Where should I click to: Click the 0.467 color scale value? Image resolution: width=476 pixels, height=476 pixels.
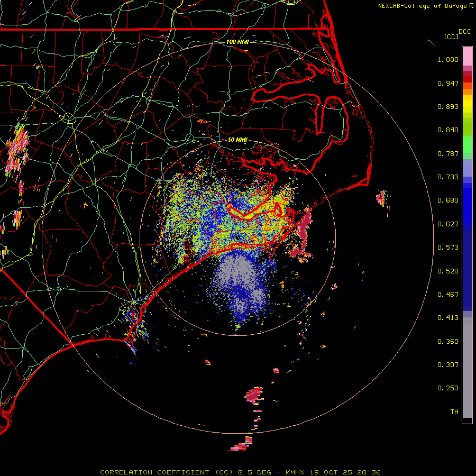(x=448, y=295)
